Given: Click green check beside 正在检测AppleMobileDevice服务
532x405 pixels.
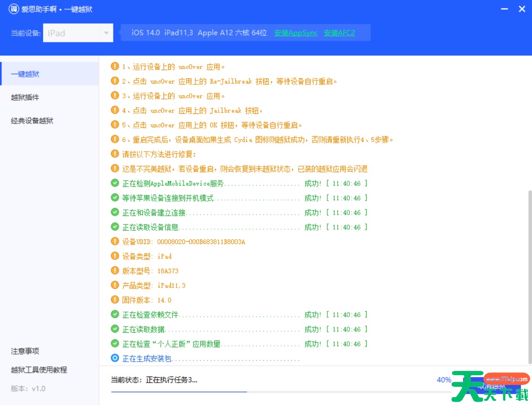Looking at the screenshot, I should [115, 183].
